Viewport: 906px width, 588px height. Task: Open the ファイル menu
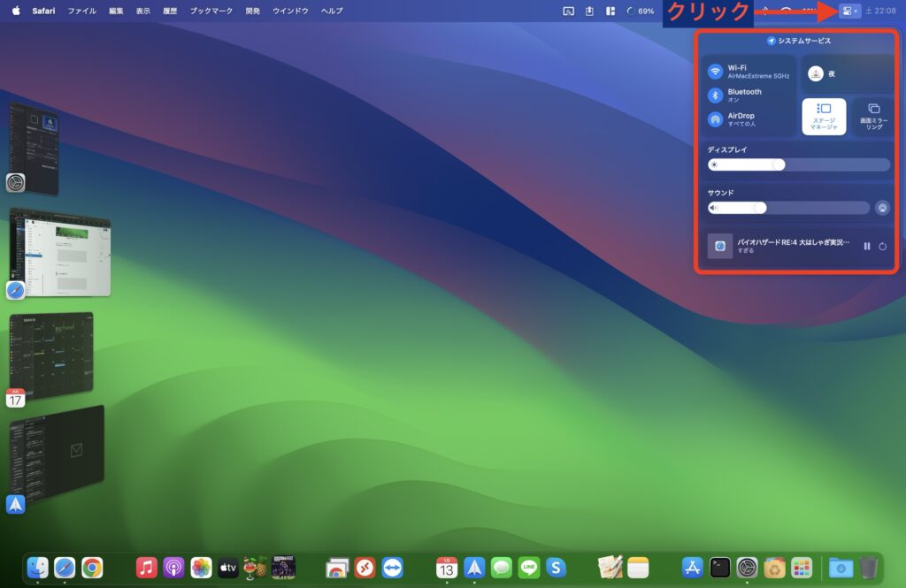(82, 11)
